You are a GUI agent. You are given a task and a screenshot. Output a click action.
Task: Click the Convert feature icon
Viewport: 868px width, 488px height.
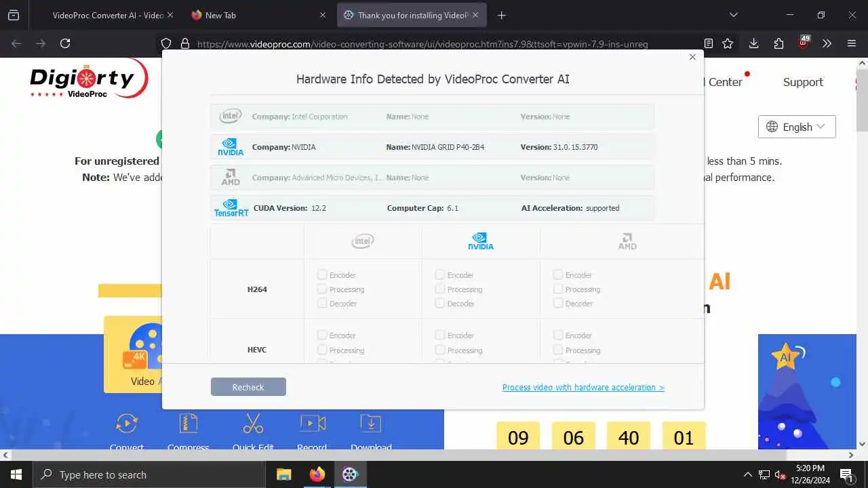coord(127,424)
